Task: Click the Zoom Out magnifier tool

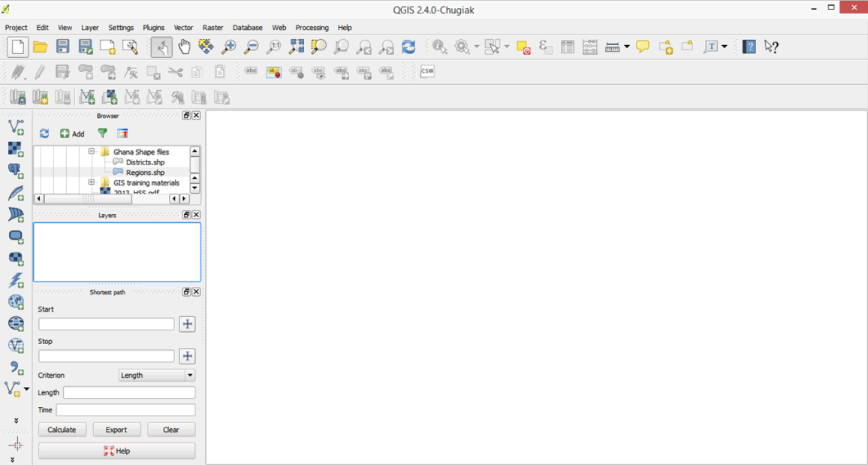Action: 251,47
